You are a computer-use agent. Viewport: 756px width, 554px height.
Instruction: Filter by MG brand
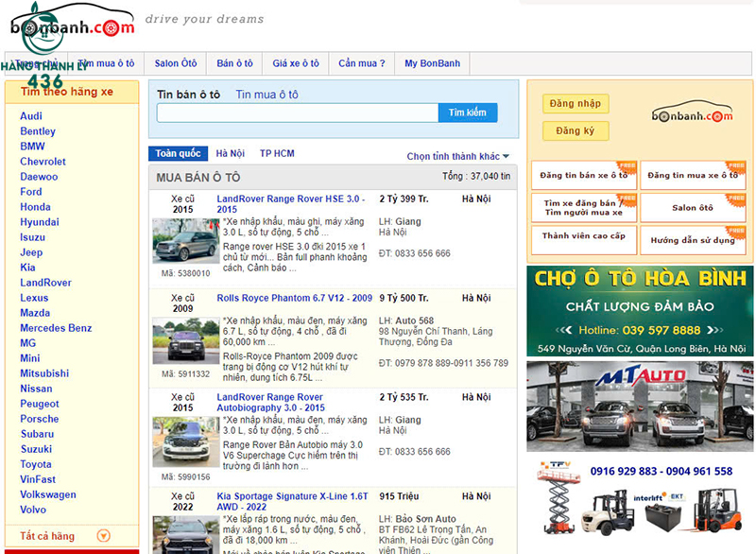click(x=28, y=343)
